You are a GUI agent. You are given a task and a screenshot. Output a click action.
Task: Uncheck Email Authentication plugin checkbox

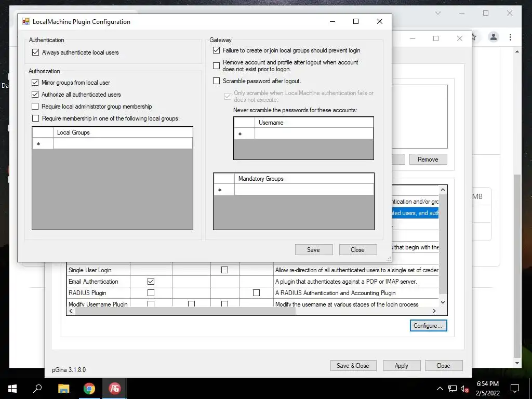point(151,281)
